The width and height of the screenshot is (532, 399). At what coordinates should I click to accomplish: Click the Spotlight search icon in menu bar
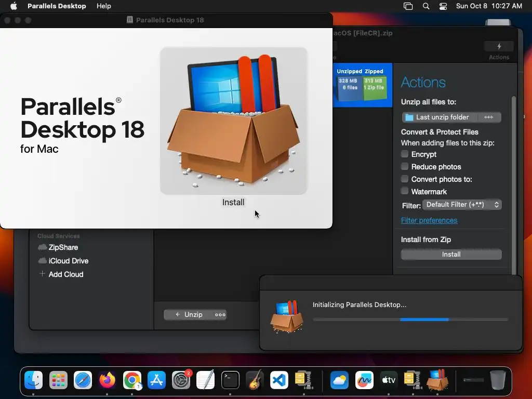426,6
